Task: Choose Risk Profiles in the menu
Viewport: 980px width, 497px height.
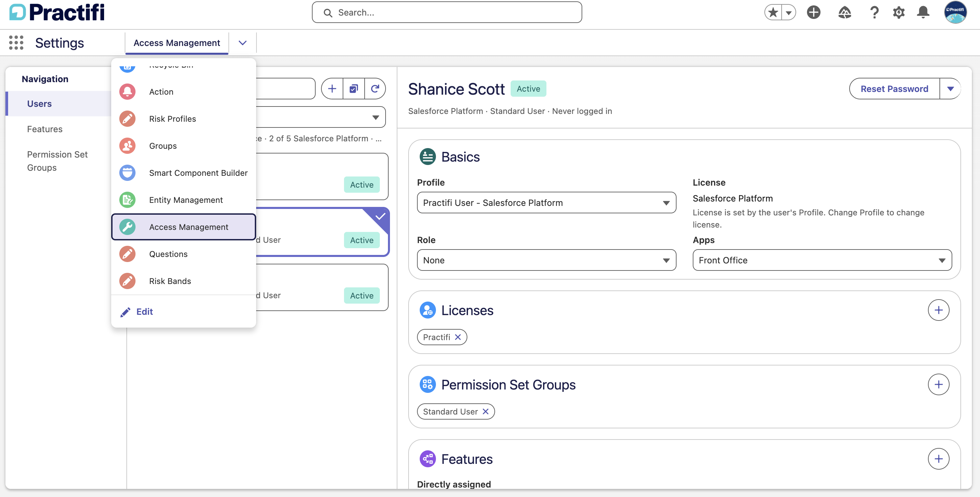Action: [x=183, y=119]
